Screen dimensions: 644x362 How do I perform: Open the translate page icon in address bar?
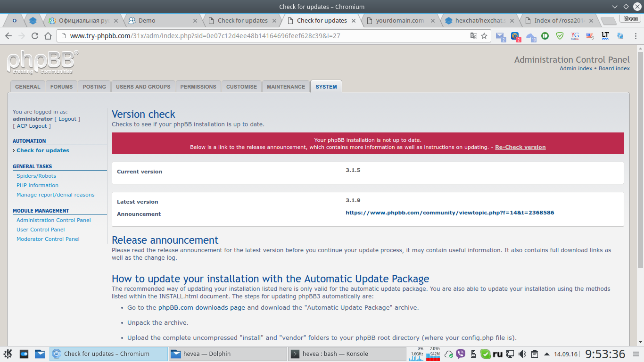click(x=474, y=36)
